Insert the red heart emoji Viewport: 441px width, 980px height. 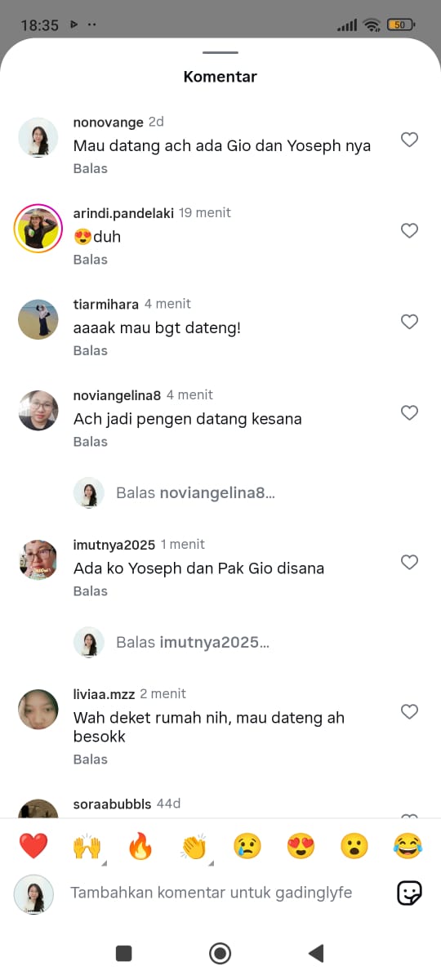pyautogui.click(x=33, y=846)
